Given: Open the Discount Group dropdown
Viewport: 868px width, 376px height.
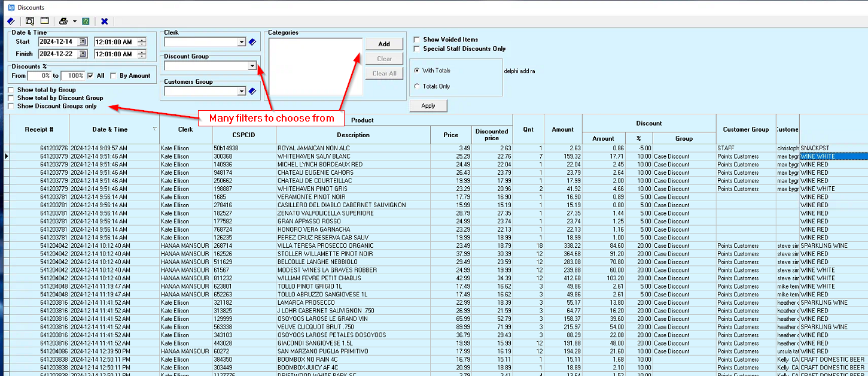Looking at the screenshot, I should click(252, 66).
